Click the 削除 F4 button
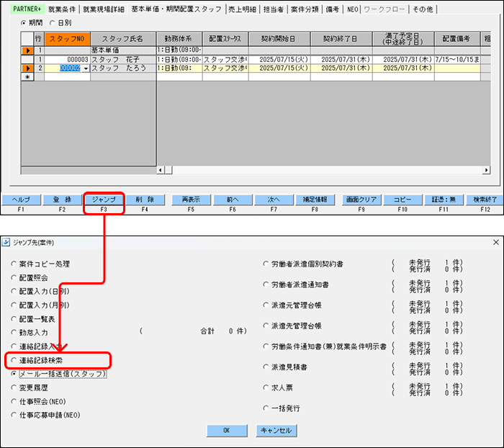 click(x=145, y=200)
